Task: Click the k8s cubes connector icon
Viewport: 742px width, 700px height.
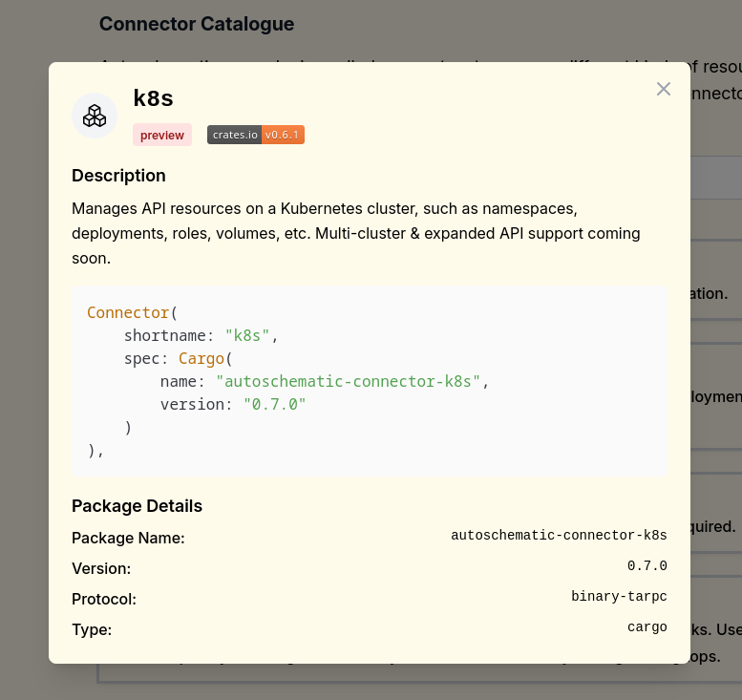Action: coord(95,116)
